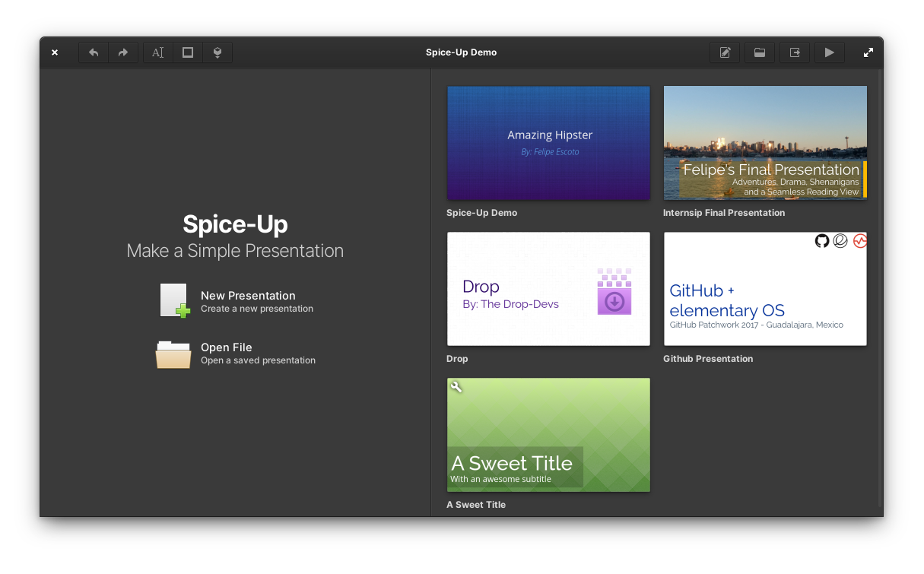Click the Undo arrow in the toolbar

94,52
